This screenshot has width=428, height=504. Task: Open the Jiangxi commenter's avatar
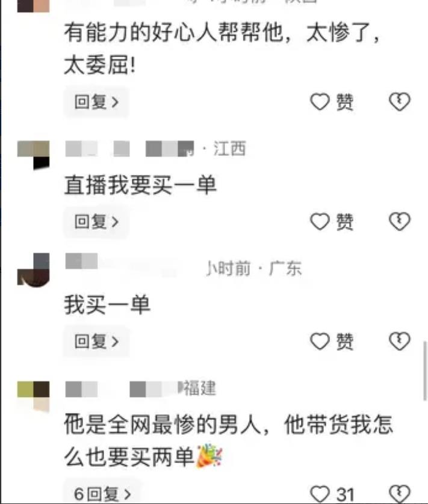point(33,155)
